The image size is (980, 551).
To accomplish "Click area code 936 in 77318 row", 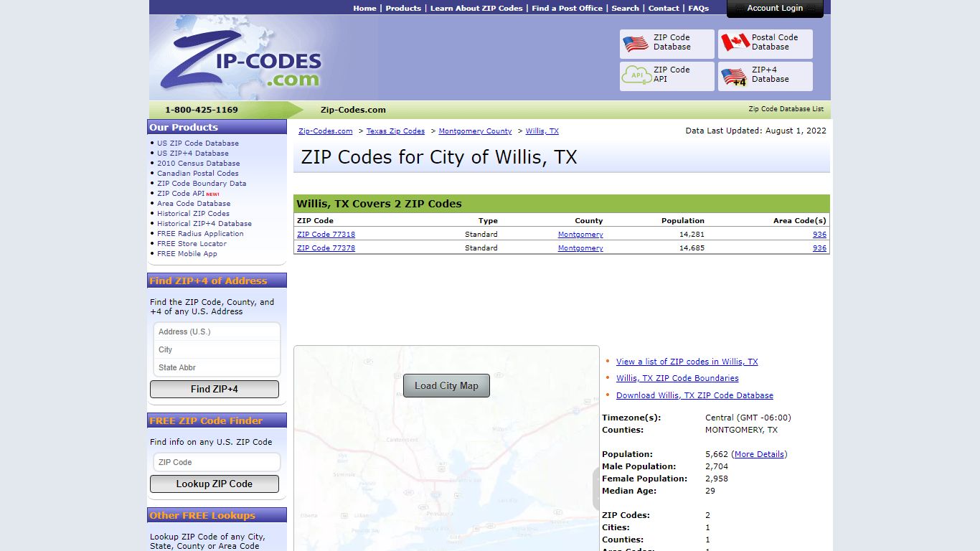I will tap(819, 235).
